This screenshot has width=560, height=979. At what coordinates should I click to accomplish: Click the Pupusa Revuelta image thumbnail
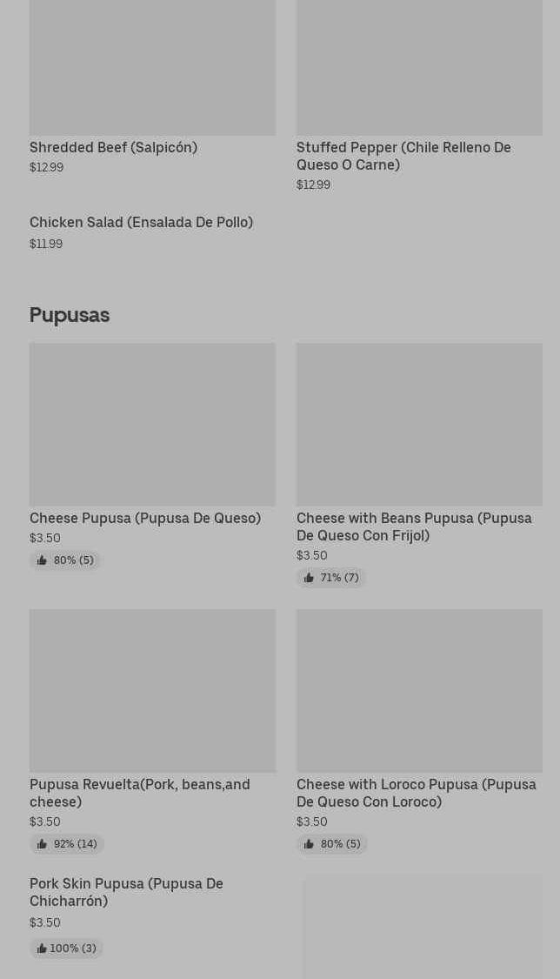click(x=152, y=691)
